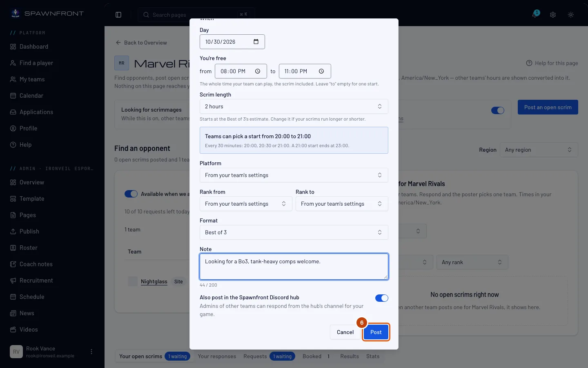Screen dimensions: 588x368
Task: Open the Calendar sidebar item
Action: tap(52, 96)
